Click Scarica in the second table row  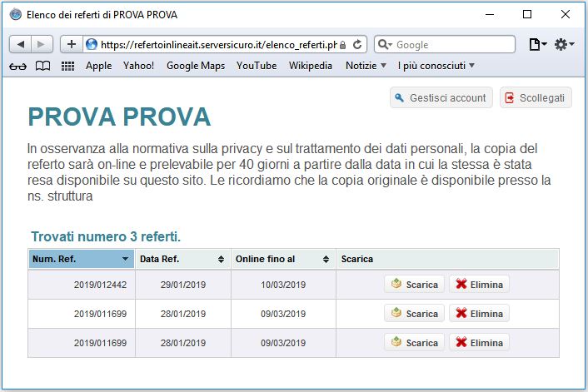(x=415, y=313)
